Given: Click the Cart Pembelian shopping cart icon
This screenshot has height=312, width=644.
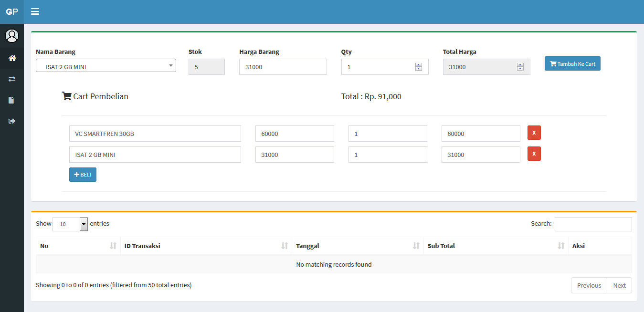Looking at the screenshot, I should click(66, 96).
